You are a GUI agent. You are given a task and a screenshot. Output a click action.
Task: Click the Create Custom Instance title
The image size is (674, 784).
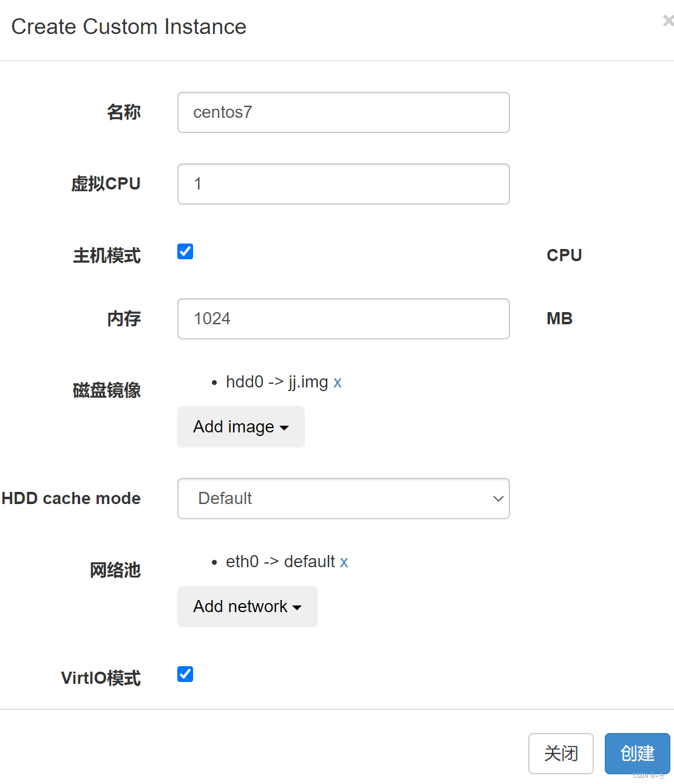129,27
